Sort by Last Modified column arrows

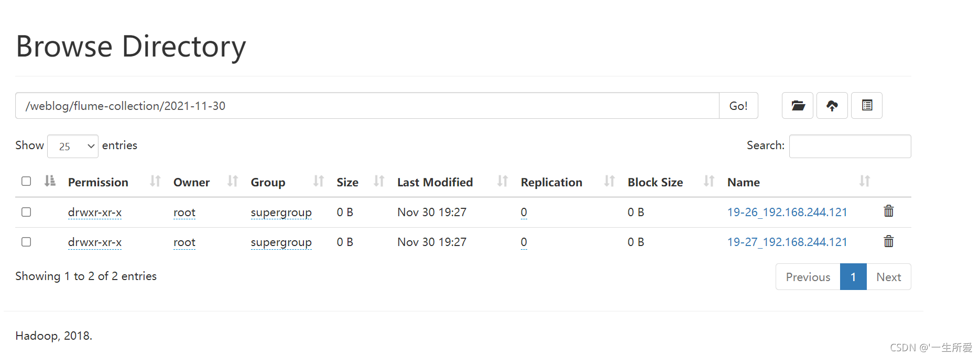[x=503, y=181]
